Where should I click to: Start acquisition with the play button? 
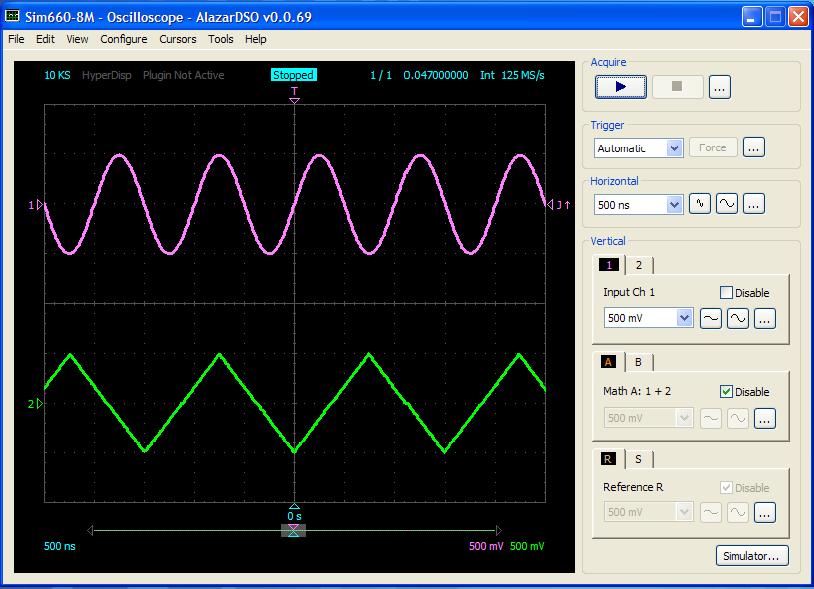(x=620, y=87)
